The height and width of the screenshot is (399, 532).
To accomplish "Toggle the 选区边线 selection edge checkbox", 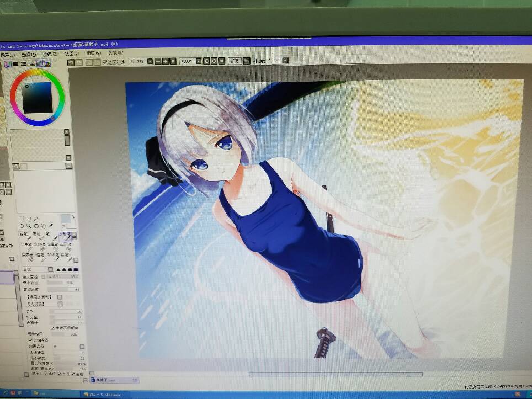I will pos(105,62).
